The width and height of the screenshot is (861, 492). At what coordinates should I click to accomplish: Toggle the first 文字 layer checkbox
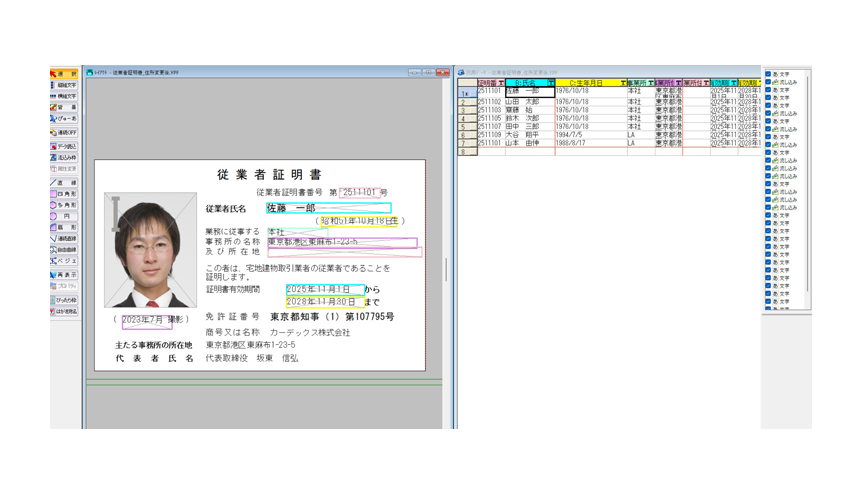[x=768, y=74]
